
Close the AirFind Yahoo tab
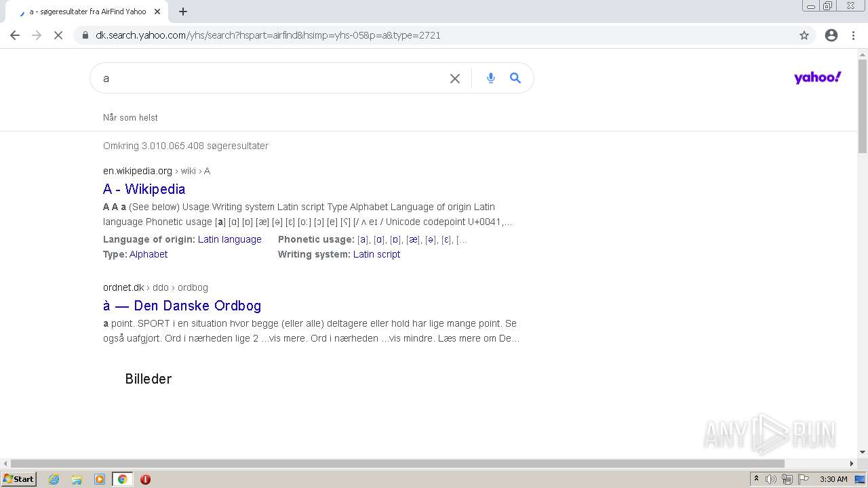(x=158, y=12)
